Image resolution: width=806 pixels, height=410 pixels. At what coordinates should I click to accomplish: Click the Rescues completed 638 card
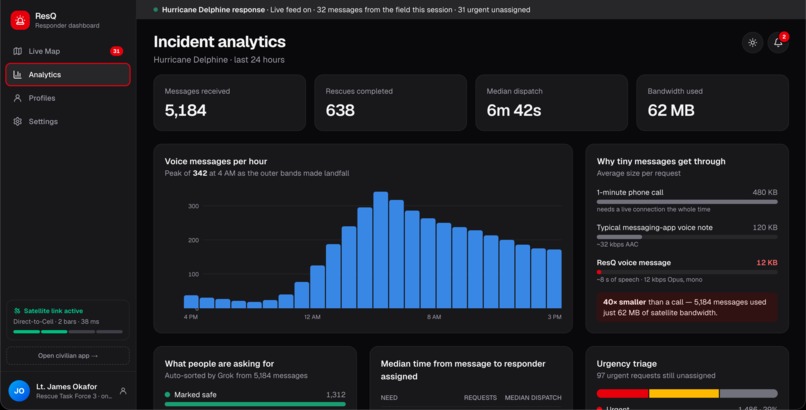(x=391, y=103)
